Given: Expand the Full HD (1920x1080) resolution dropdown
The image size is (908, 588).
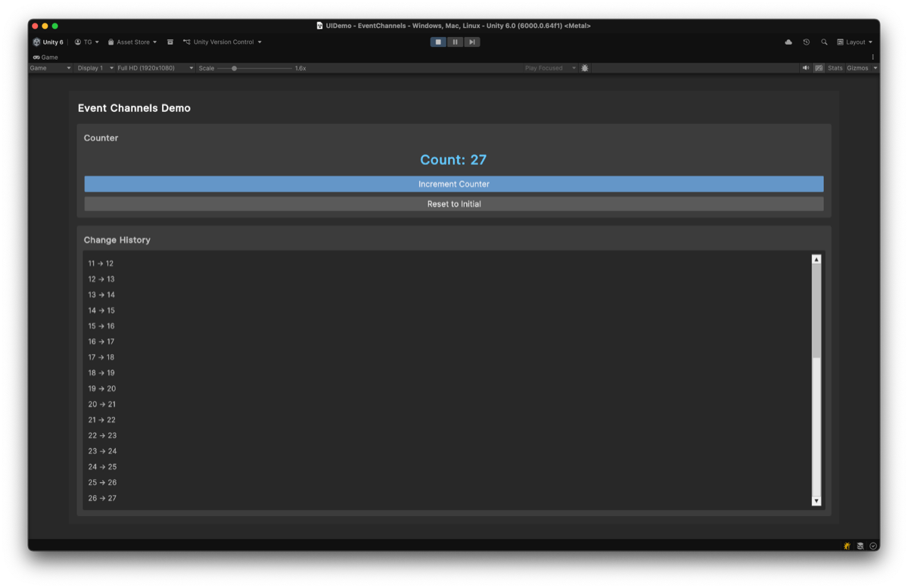Looking at the screenshot, I should click(154, 68).
